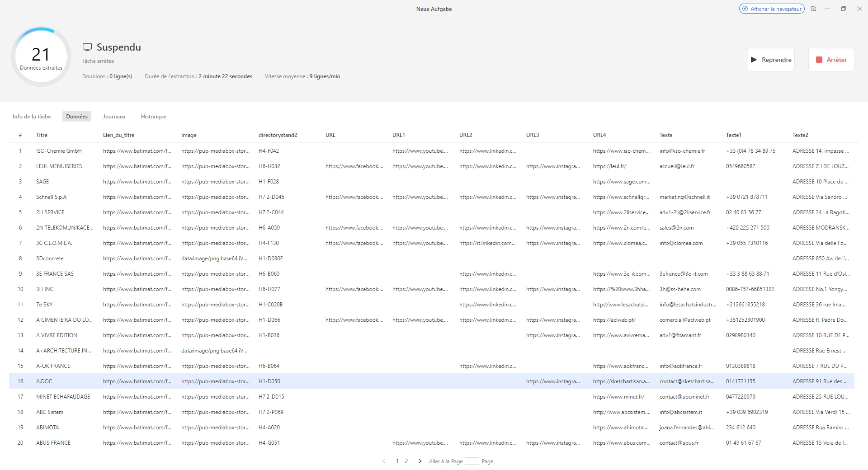The width and height of the screenshot is (868, 470).
Task: Select the A-OK FRANCE title cell
Action: tap(53, 366)
